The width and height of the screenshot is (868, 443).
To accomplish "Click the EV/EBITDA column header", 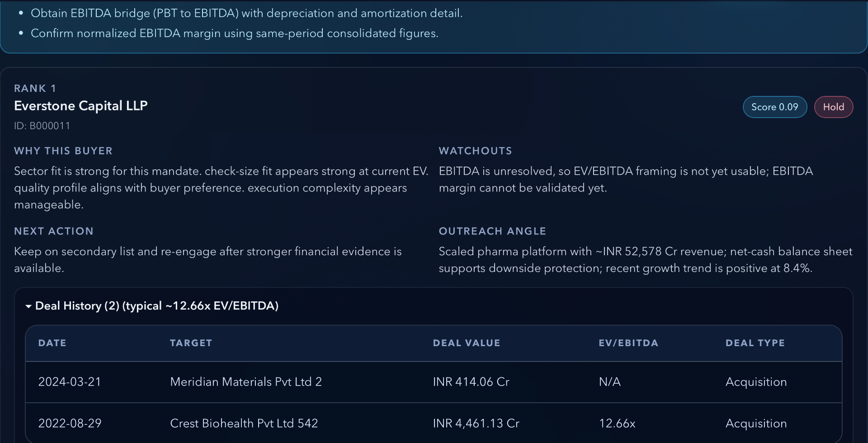I will 628,343.
